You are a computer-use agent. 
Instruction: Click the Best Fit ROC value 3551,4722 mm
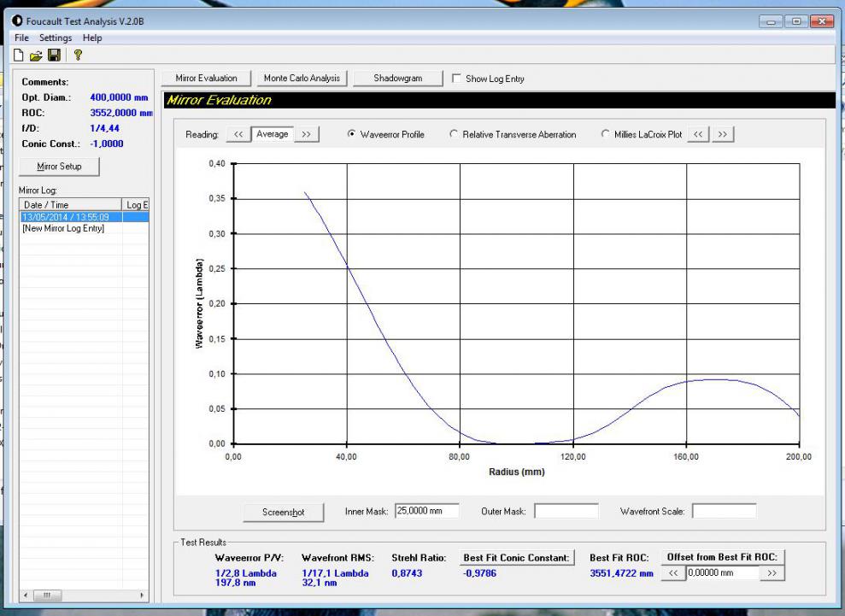point(621,573)
